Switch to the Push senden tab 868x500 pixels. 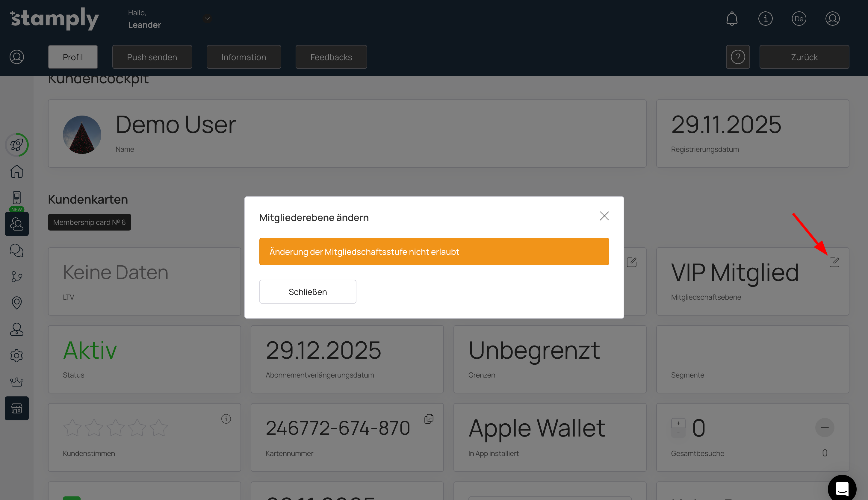(x=152, y=57)
